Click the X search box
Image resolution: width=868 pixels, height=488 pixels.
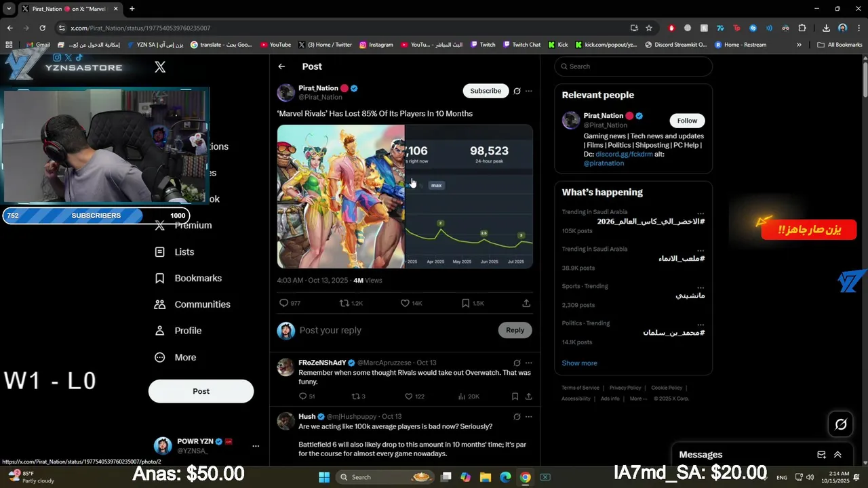pos(633,66)
